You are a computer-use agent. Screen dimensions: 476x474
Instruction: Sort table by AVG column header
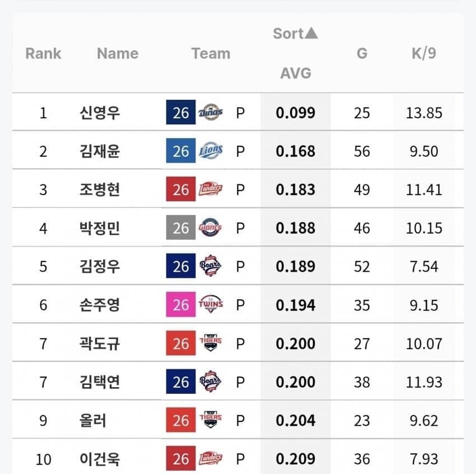point(296,73)
